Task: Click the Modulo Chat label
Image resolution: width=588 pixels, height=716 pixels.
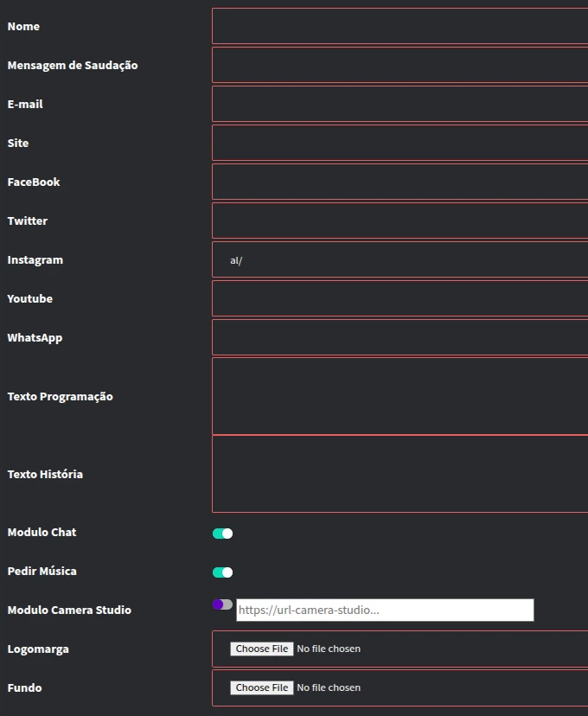Action: click(x=42, y=532)
